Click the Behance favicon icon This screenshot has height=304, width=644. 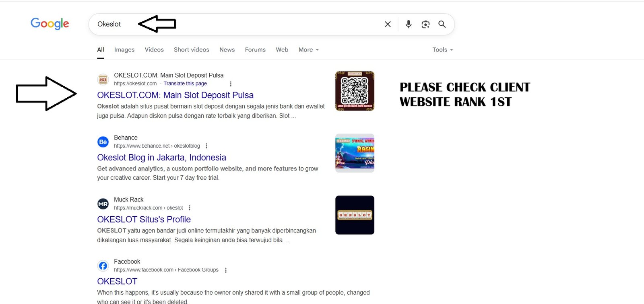[103, 142]
